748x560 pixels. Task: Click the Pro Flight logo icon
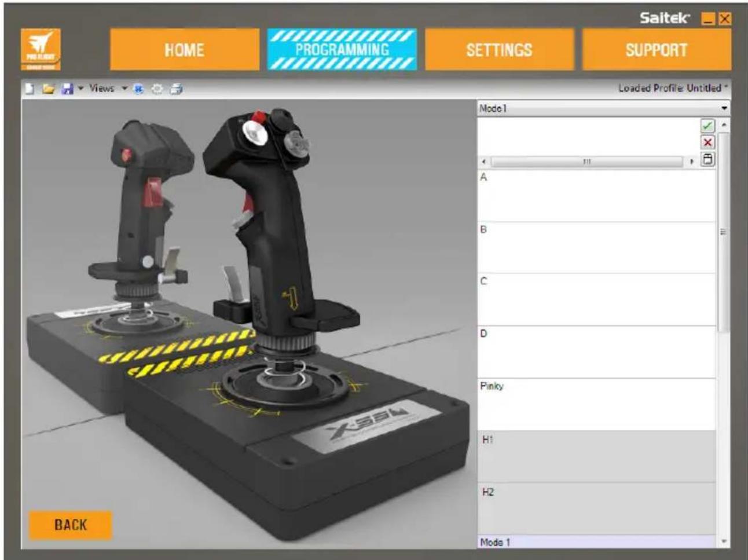(40, 50)
